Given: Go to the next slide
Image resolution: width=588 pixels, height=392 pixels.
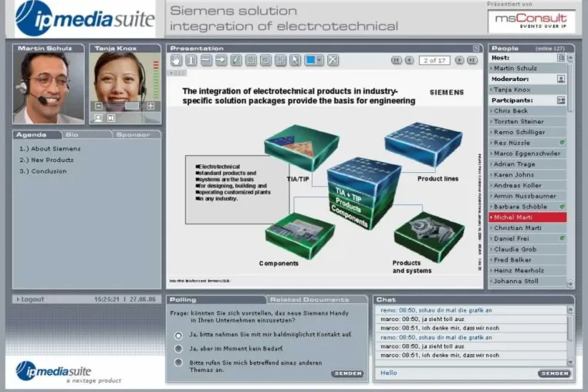Looking at the screenshot, I should (459, 60).
